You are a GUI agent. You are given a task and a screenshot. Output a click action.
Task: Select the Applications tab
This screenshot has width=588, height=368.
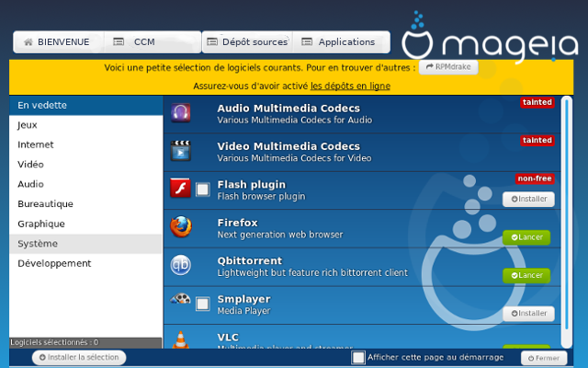[x=341, y=42]
